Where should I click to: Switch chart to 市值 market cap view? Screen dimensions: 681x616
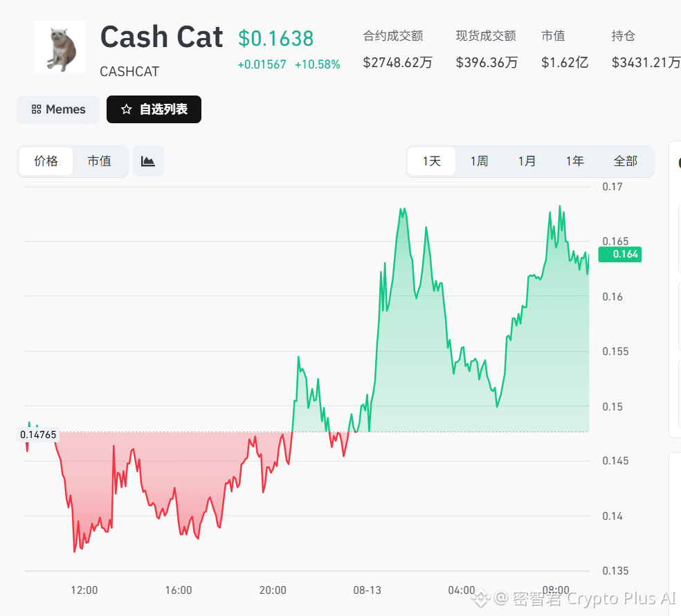(x=100, y=161)
